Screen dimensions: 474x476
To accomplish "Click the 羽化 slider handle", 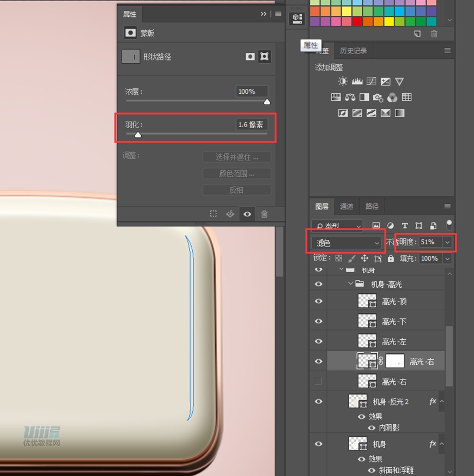I will coord(138,134).
